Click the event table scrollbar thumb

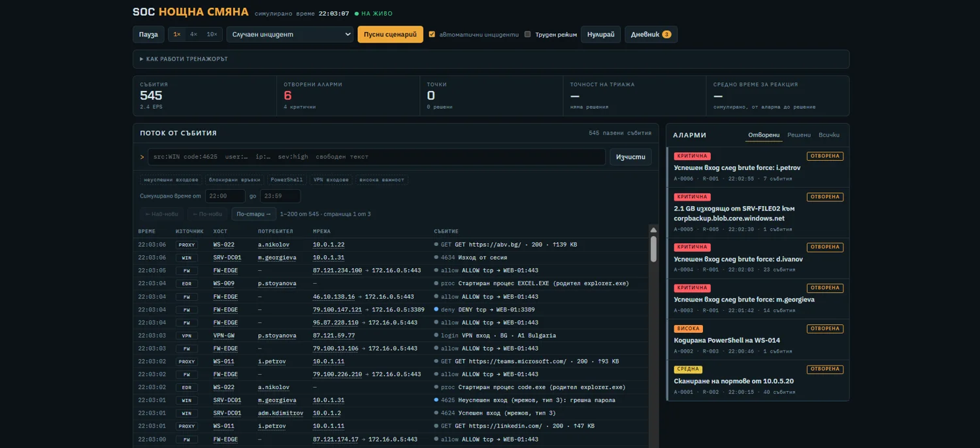pyautogui.click(x=653, y=249)
